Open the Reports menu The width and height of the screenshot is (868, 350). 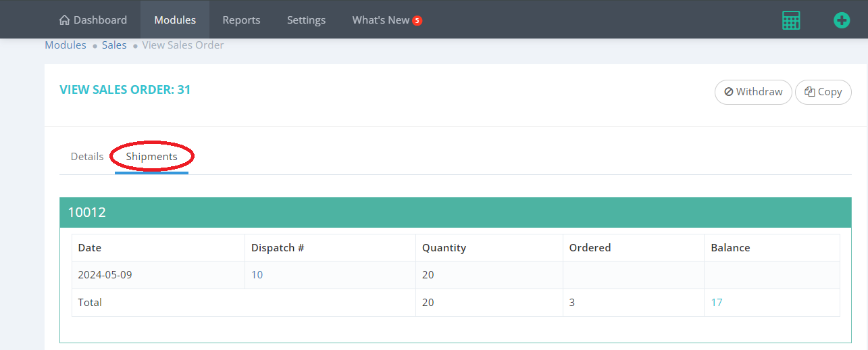tap(241, 20)
